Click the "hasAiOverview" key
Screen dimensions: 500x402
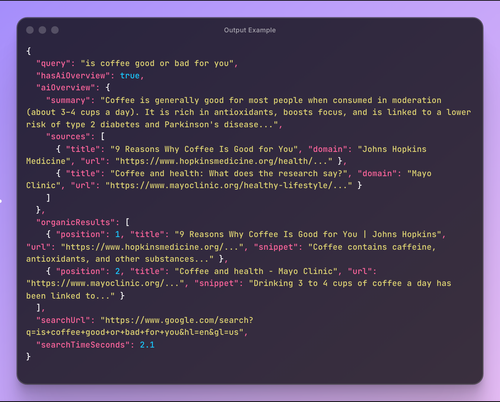click(73, 76)
